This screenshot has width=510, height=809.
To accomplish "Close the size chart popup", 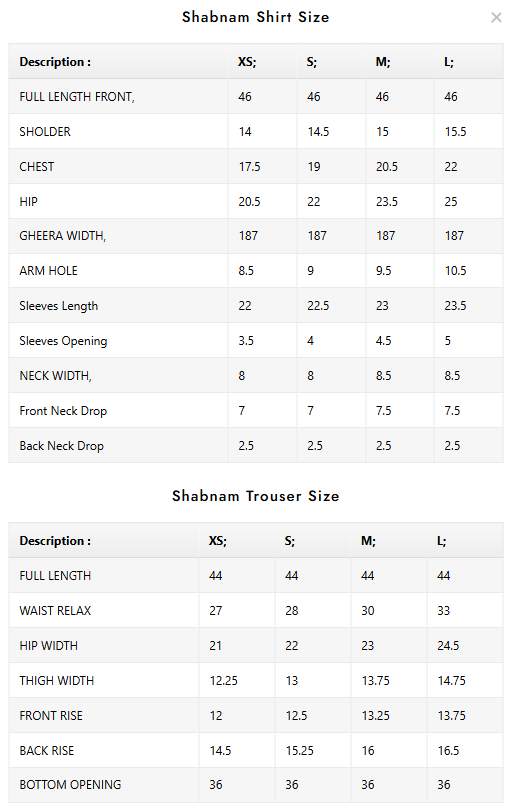I will [496, 18].
